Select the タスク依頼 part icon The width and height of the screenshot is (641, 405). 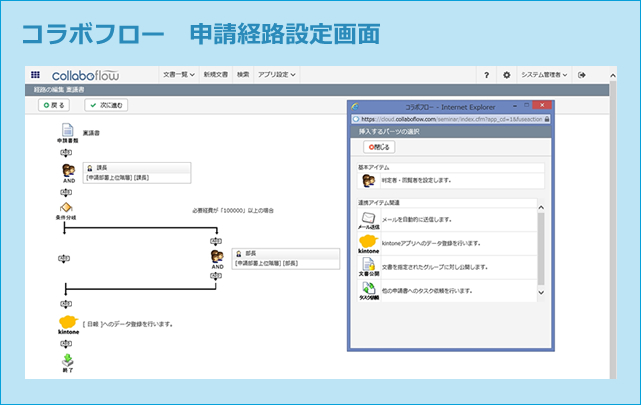368,292
